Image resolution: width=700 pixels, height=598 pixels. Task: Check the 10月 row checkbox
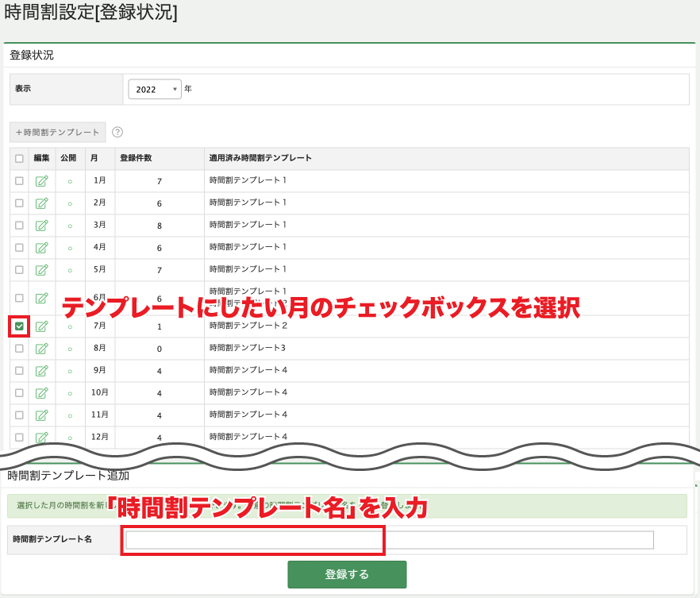pyautogui.click(x=19, y=393)
